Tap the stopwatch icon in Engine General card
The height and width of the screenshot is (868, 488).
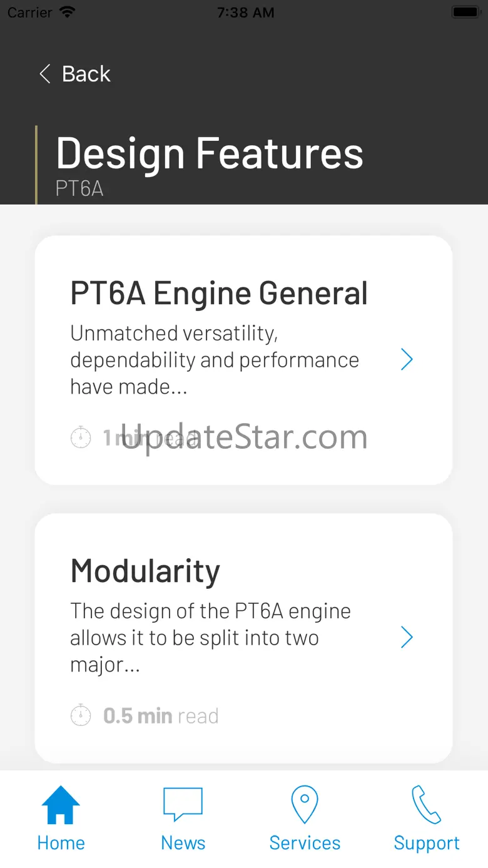pos(81,437)
